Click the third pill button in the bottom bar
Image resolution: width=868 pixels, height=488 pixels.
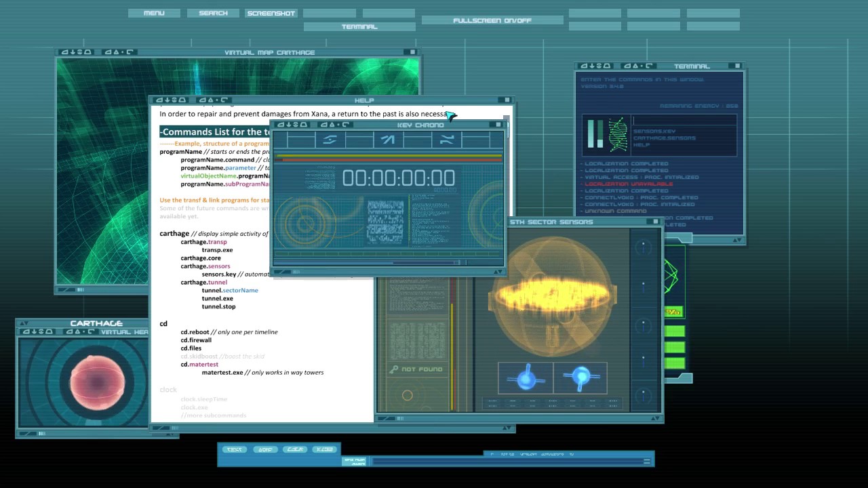tap(295, 449)
